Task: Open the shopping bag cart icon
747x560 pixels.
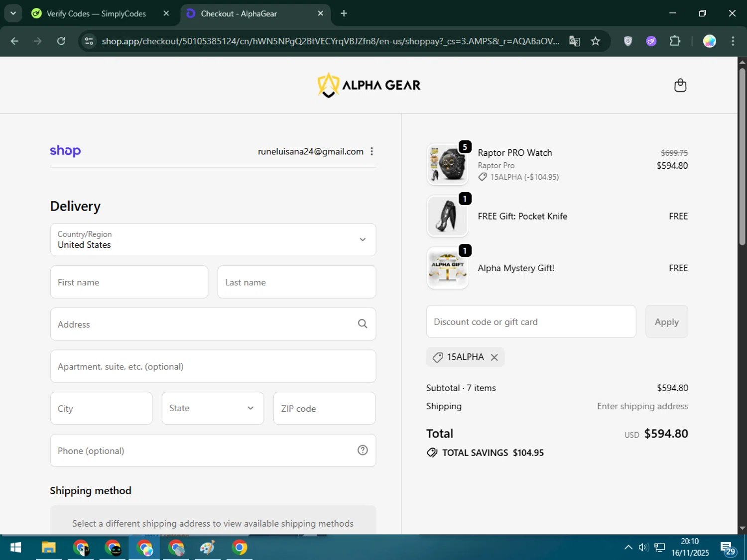Action: tap(680, 86)
